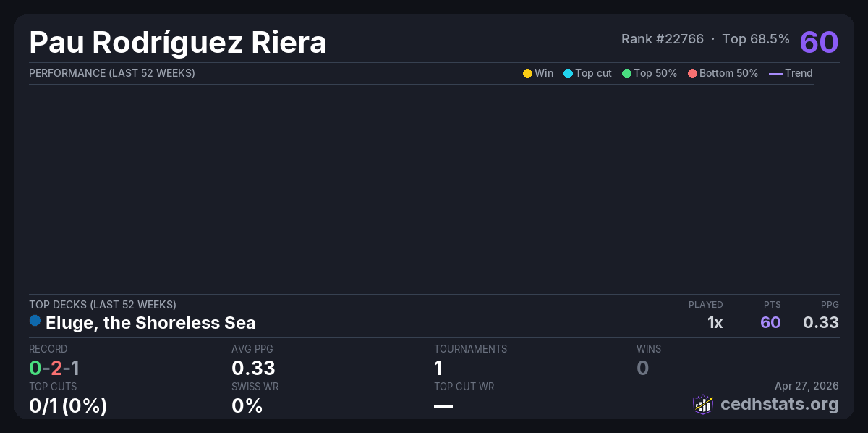
Task: Open the cedhstats.org site link
Action: (780, 404)
